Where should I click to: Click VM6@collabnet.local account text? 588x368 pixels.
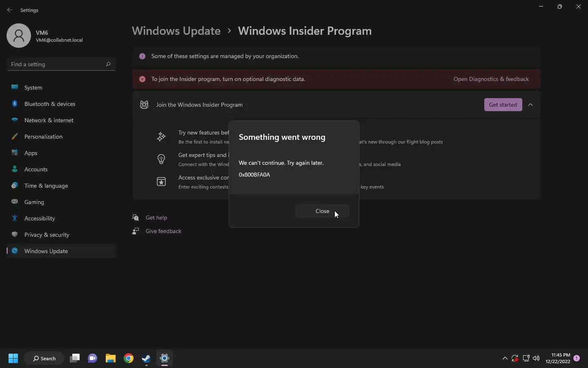[59, 40]
